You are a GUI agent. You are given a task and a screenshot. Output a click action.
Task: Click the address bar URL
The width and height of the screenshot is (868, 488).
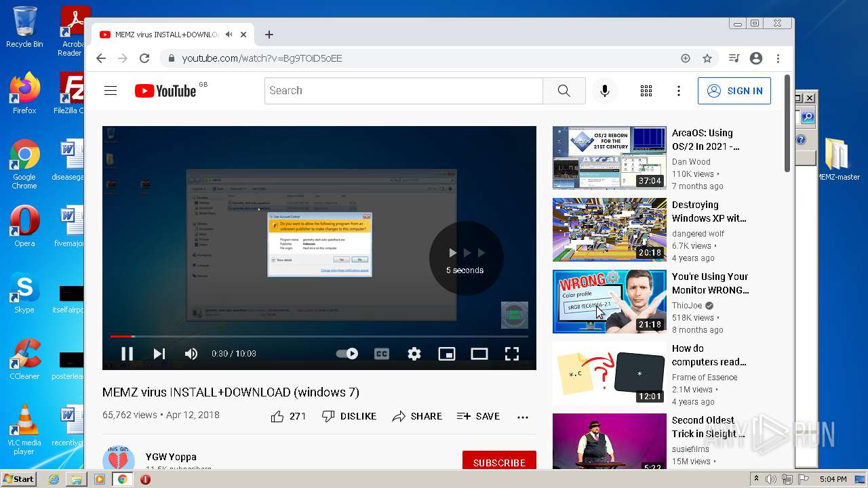pyautogui.click(x=262, y=58)
